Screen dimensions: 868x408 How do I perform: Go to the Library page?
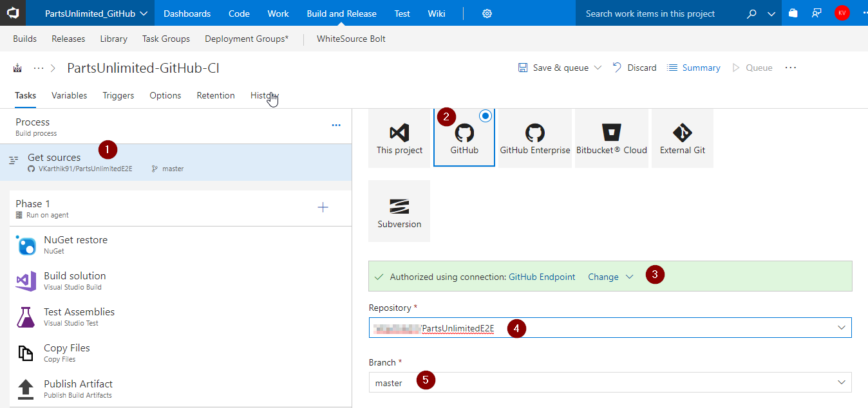(x=114, y=39)
